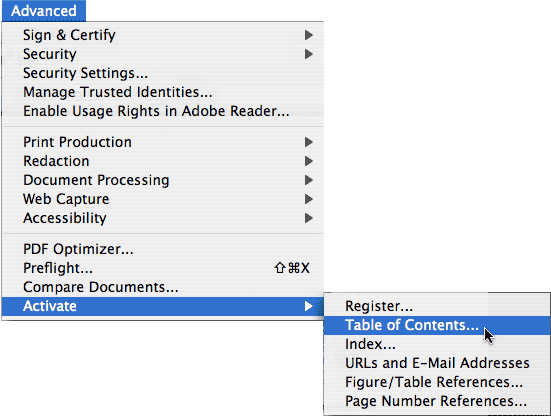Image resolution: width=551 pixels, height=416 pixels.
Task: Select Figure/Table References option
Action: pyautogui.click(x=437, y=382)
